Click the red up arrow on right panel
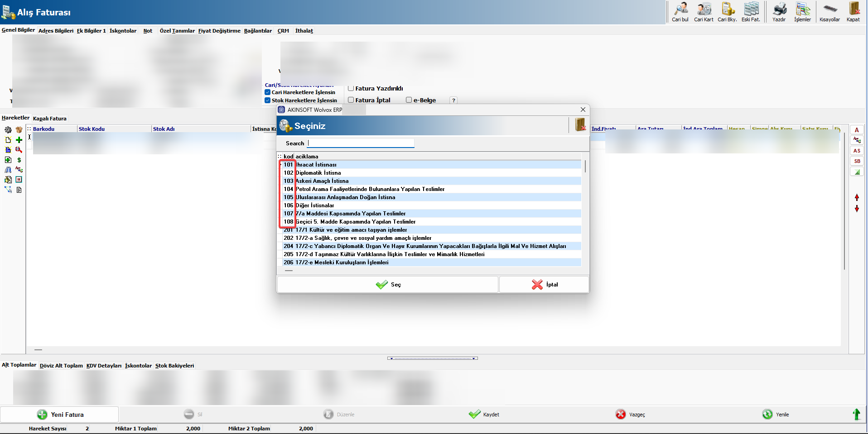The height and width of the screenshot is (434, 868). point(857,197)
